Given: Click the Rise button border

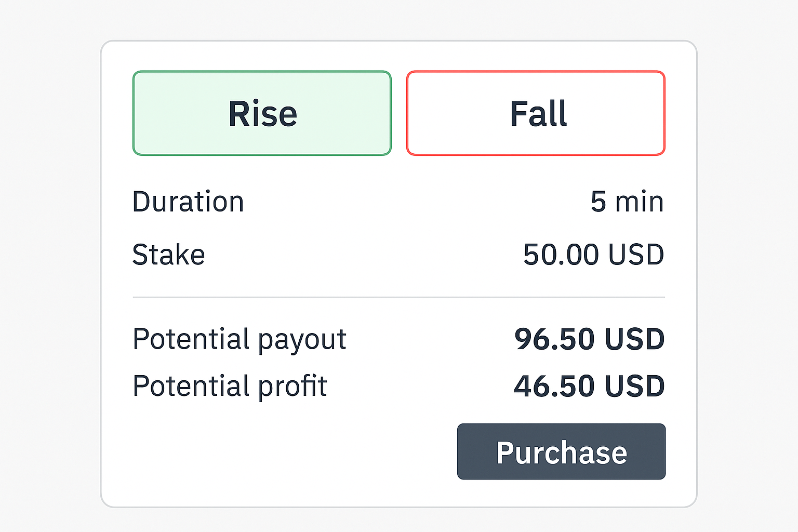Looking at the screenshot, I should tap(262, 72).
